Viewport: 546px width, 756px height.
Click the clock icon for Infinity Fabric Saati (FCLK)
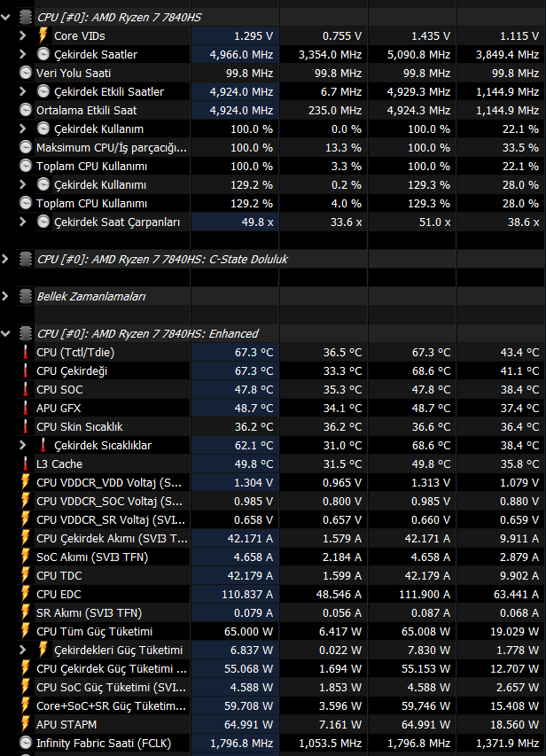coord(25,743)
